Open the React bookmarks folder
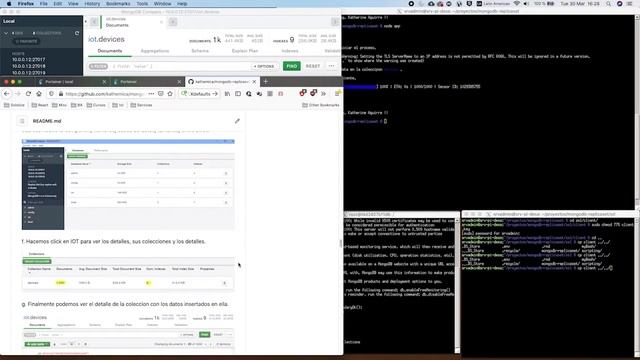This screenshot has width=640, height=360. click(40, 105)
